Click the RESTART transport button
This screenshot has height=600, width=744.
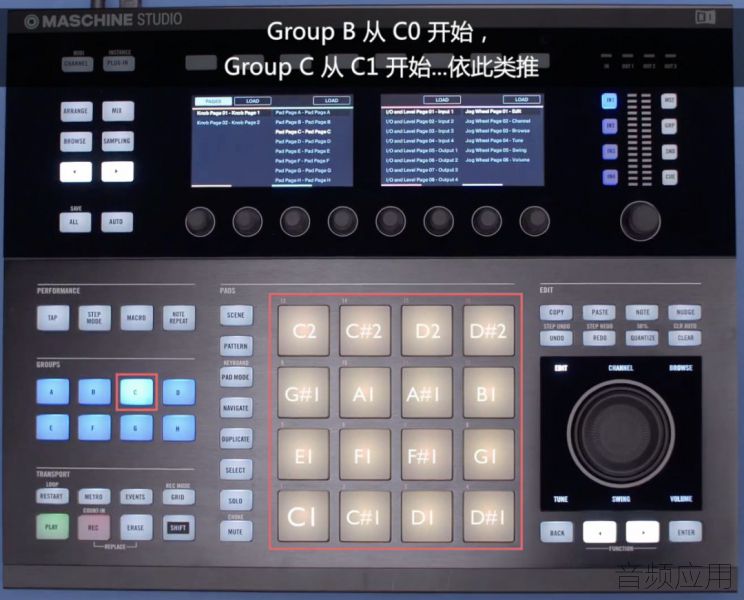tap(52, 496)
